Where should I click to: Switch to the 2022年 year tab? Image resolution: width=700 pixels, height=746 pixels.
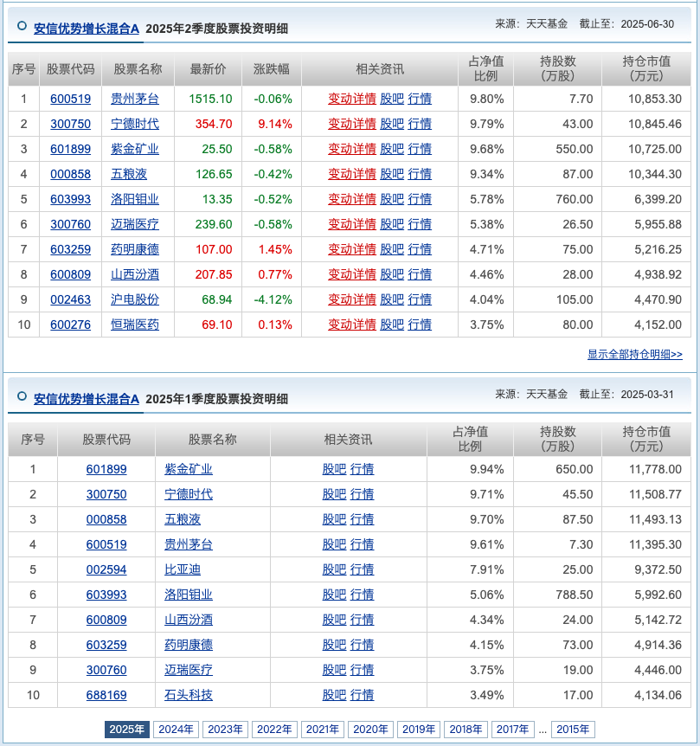[x=274, y=730]
